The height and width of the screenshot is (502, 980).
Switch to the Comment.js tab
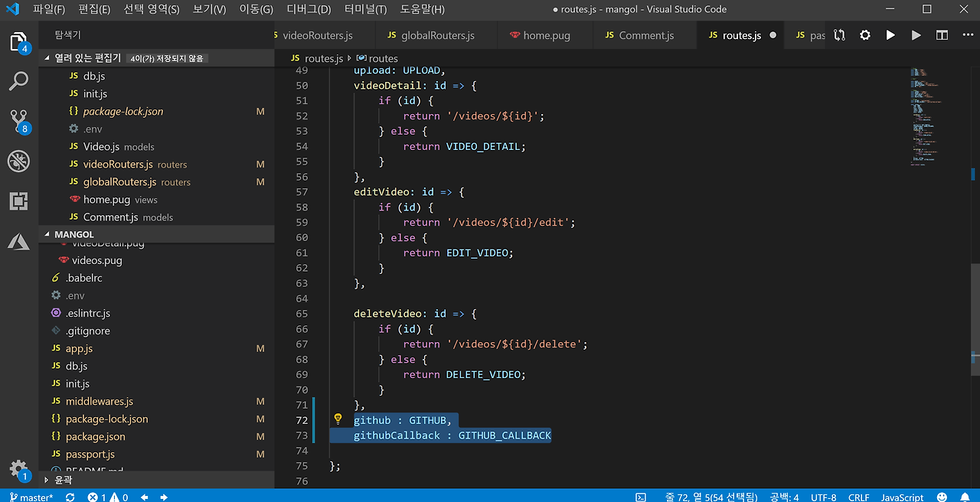click(x=645, y=35)
